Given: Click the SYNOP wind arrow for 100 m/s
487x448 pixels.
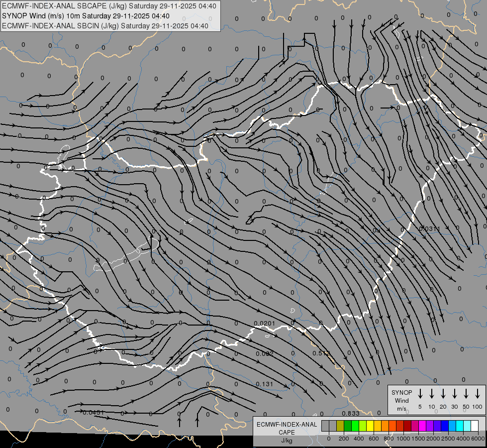Looking at the screenshot, I should coord(478,393).
